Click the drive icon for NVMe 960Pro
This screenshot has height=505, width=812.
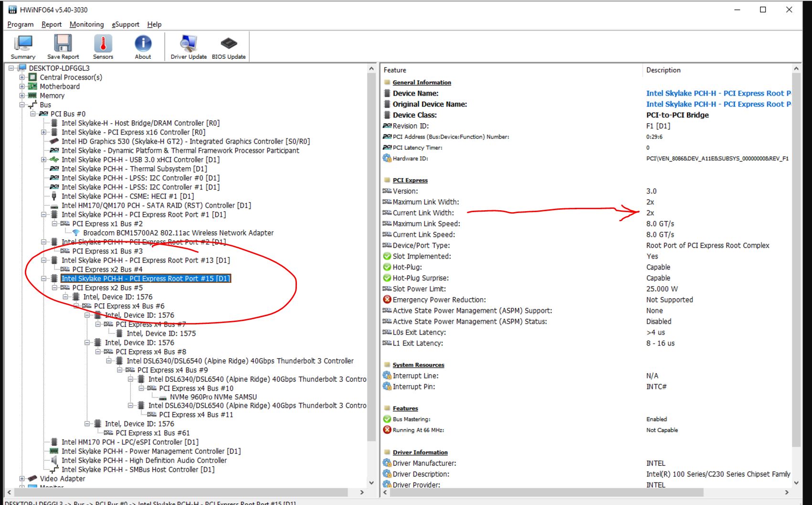163,398
